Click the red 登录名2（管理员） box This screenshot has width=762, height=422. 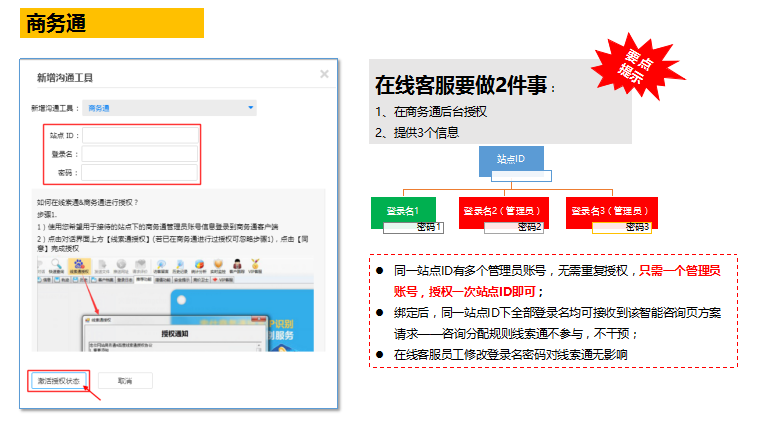[x=503, y=211]
